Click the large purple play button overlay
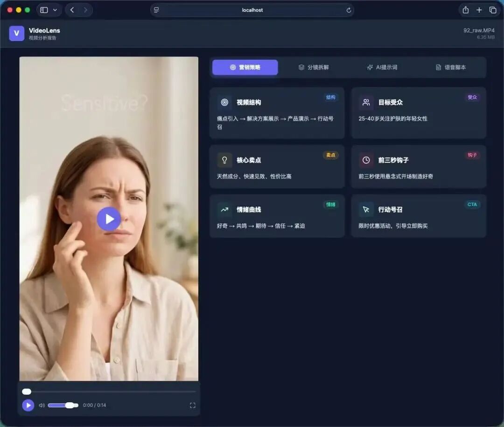The image size is (504, 427). click(109, 219)
